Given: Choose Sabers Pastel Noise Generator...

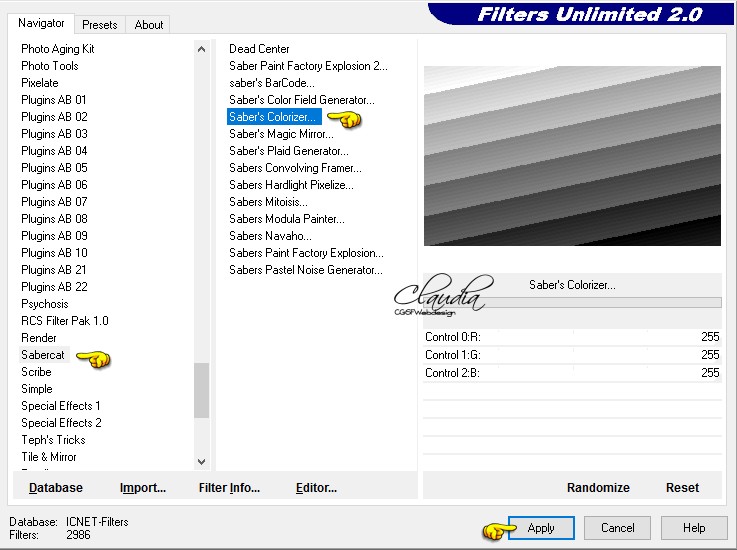Looking at the screenshot, I should click(x=306, y=270).
